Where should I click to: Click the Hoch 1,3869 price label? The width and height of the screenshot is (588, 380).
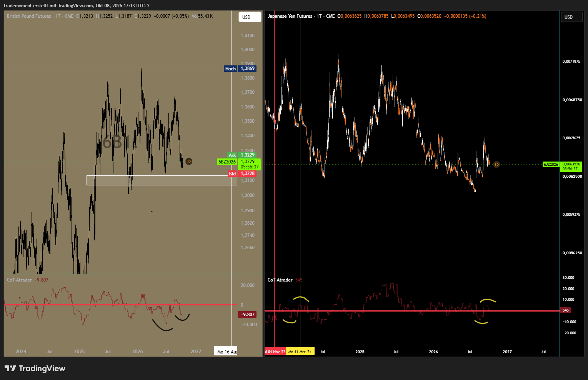pyautogui.click(x=240, y=68)
